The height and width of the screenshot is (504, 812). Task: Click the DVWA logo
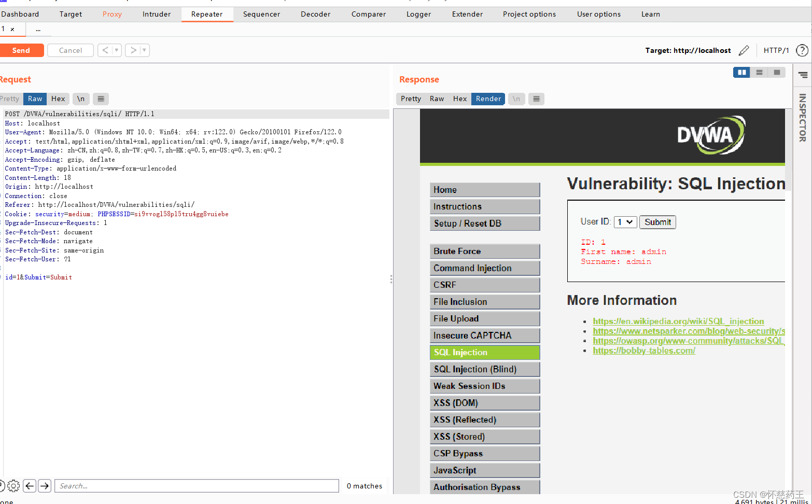pos(711,135)
